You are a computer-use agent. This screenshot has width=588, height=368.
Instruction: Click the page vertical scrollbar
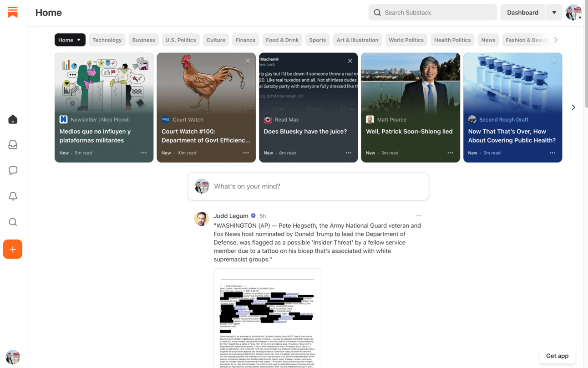pos(586,55)
